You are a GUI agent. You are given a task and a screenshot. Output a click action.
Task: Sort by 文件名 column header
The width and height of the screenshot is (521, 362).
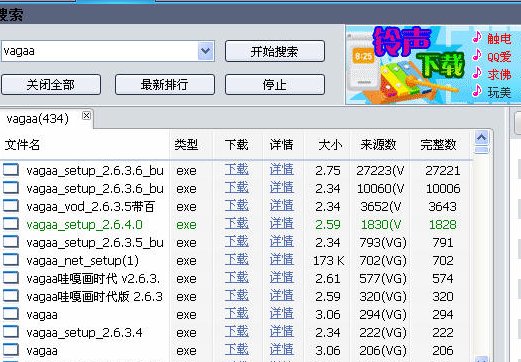22,145
